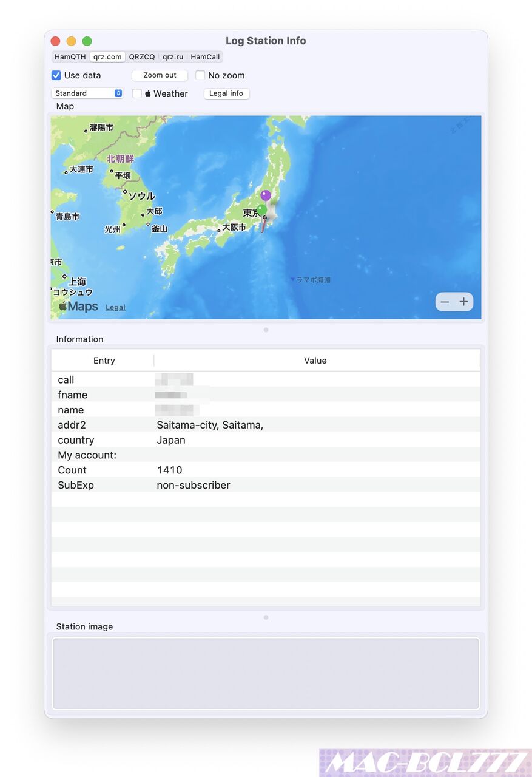
Task: Open the qrz.ru tab
Action: point(173,56)
